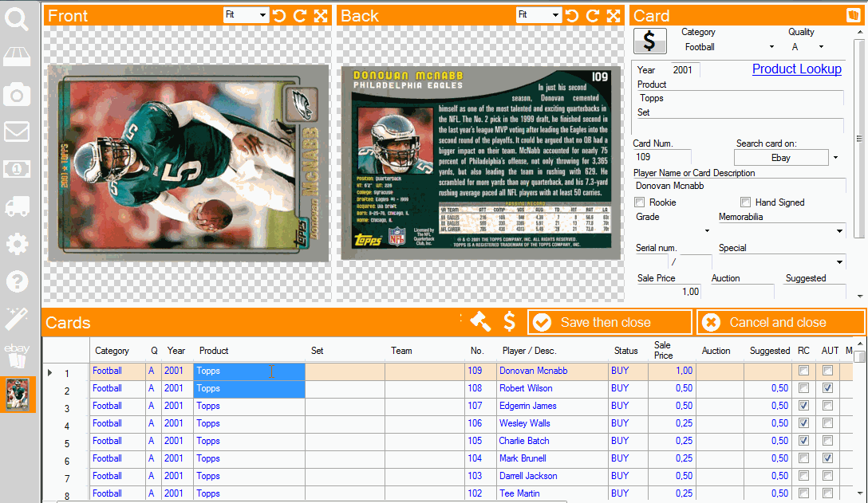Viewport: 868px width, 503px height.
Task: Edit the Sale Price field
Action: (x=669, y=292)
